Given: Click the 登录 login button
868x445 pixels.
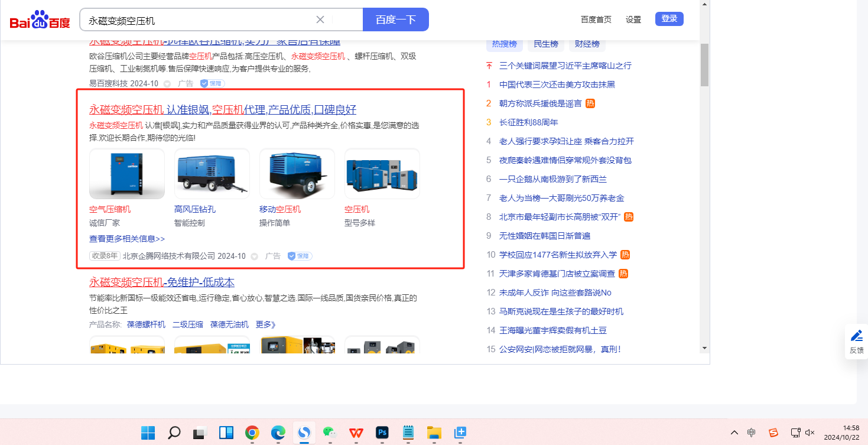Looking at the screenshot, I should pos(669,19).
